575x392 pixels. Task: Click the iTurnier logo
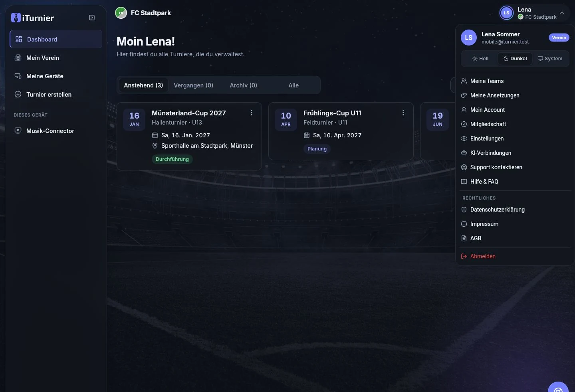click(33, 18)
